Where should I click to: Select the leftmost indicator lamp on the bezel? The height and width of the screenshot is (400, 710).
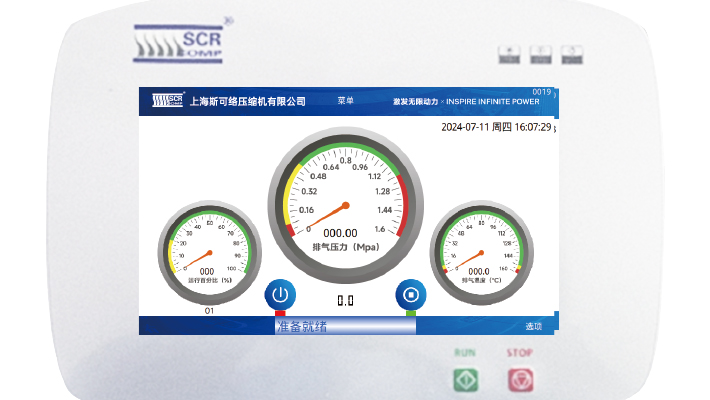point(509,55)
